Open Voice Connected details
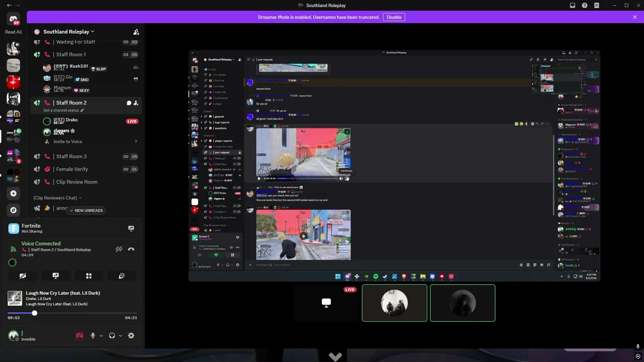 point(41,243)
